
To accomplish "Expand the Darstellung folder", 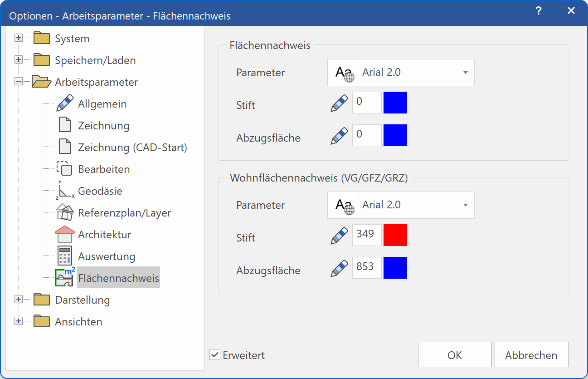I will click(x=18, y=300).
